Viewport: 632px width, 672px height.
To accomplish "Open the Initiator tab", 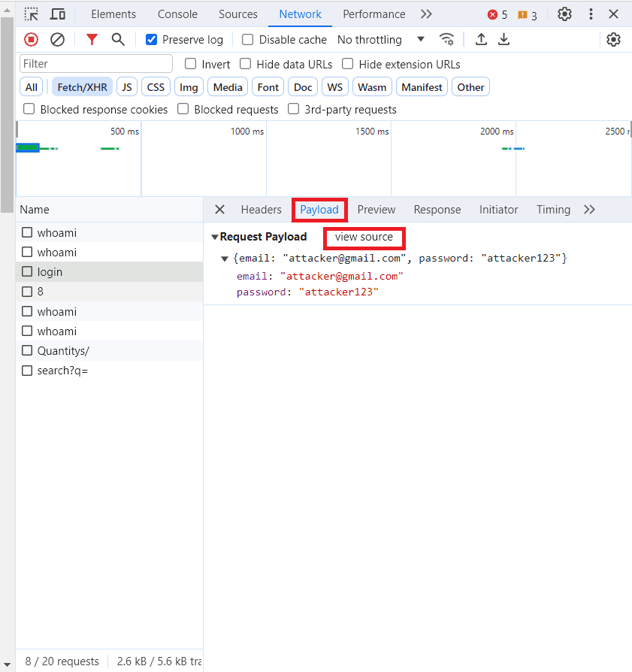I will (x=499, y=210).
